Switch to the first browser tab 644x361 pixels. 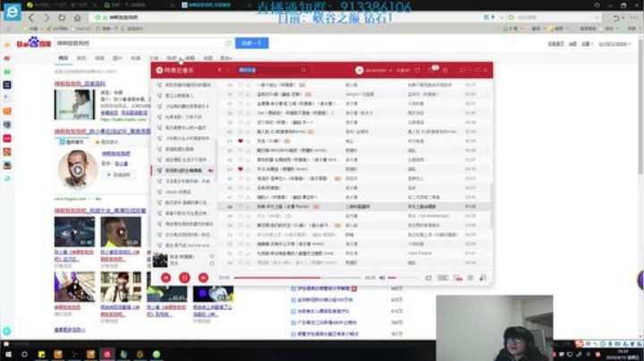click(x=62, y=5)
